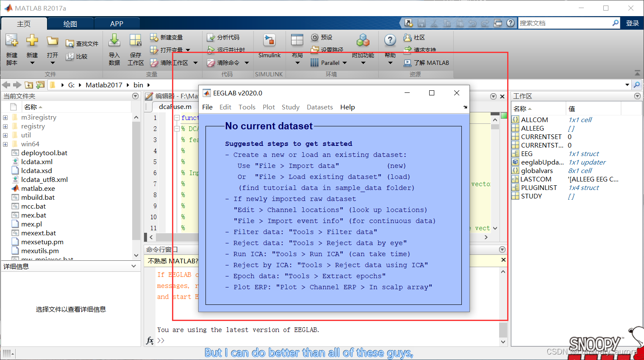This screenshot has width=644, height=360.
Task: Select deploytool.bat in file list
Action: click(x=44, y=153)
